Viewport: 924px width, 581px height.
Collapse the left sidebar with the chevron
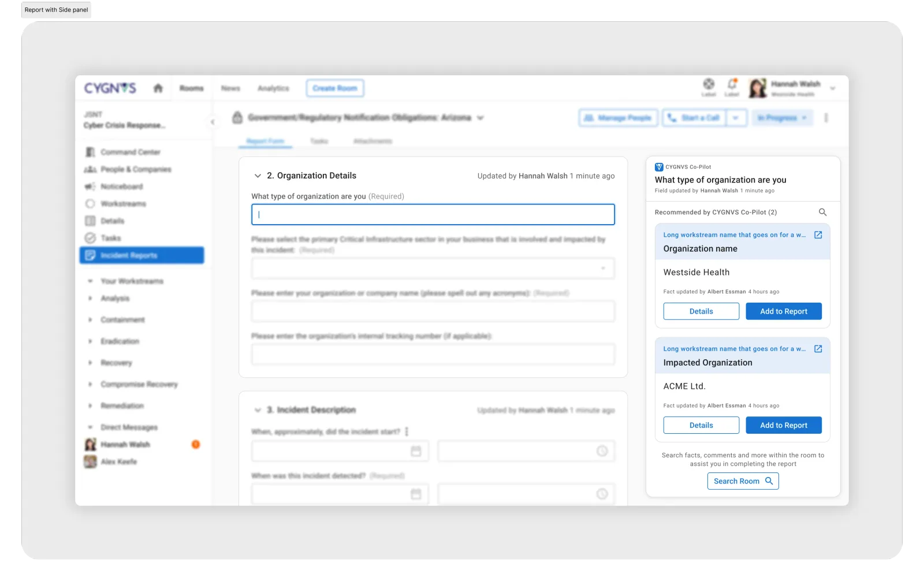pos(213,122)
